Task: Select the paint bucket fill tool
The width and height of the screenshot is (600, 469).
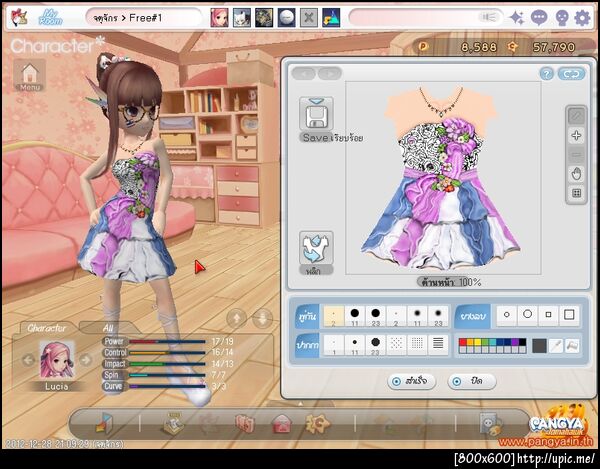Action: (x=572, y=346)
